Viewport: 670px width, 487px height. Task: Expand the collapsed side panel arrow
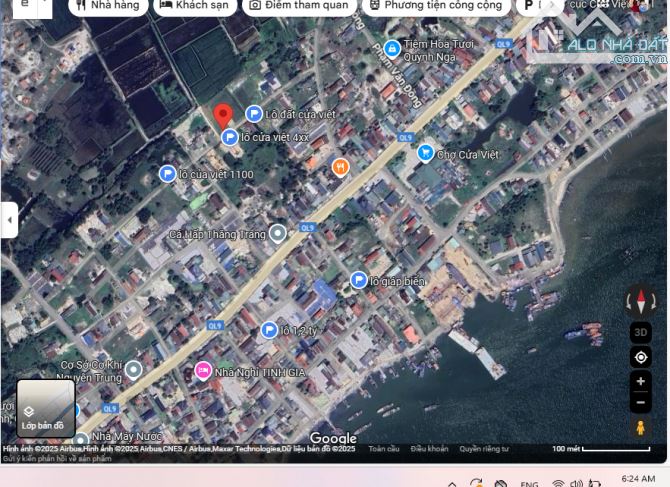tap(9, 219)
